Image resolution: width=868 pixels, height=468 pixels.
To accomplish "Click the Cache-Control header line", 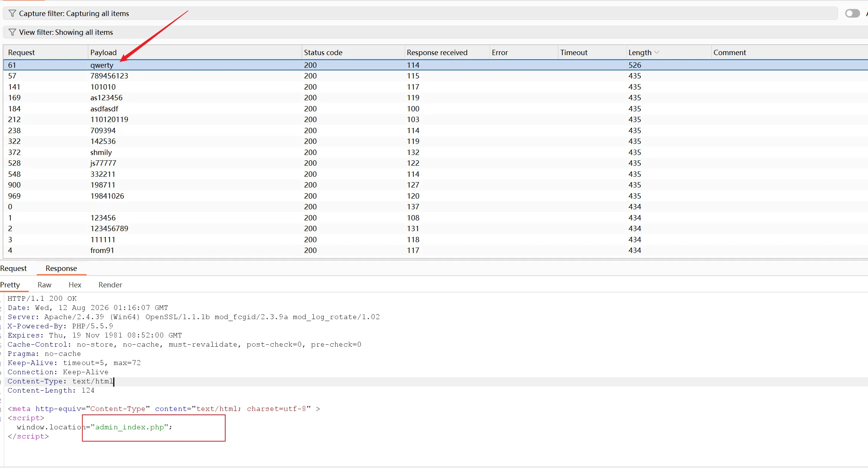I will click(185, 344).
